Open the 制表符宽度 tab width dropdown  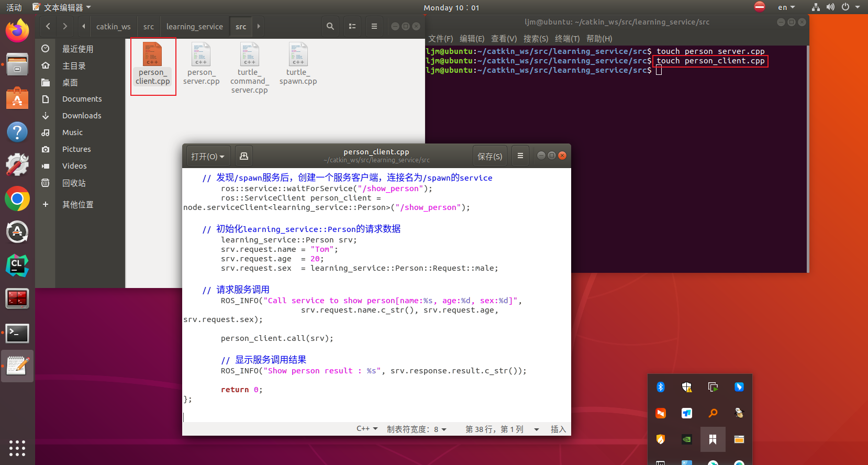click(416, 429)
